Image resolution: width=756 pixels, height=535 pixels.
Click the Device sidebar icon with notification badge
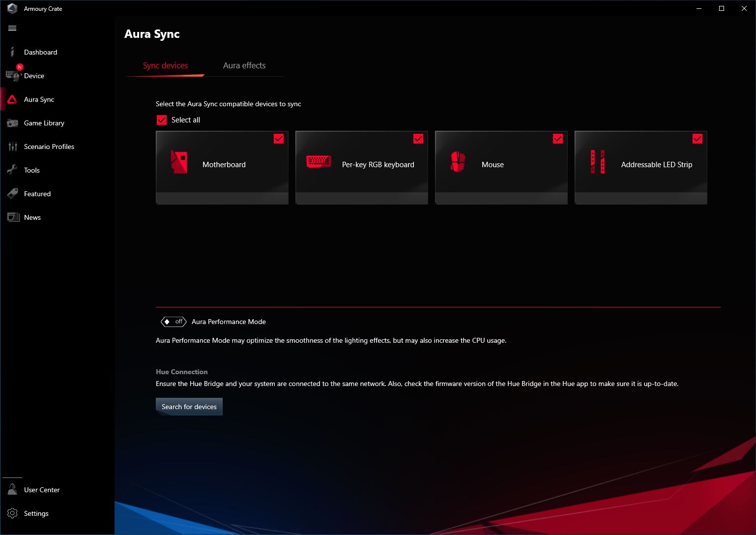(x=13, y=75)
